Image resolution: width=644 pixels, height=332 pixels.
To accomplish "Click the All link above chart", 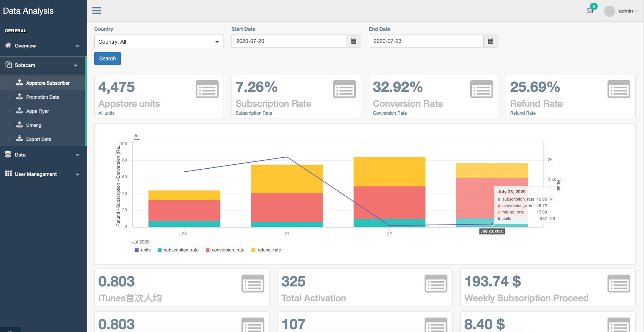I will tap(137, 136).
